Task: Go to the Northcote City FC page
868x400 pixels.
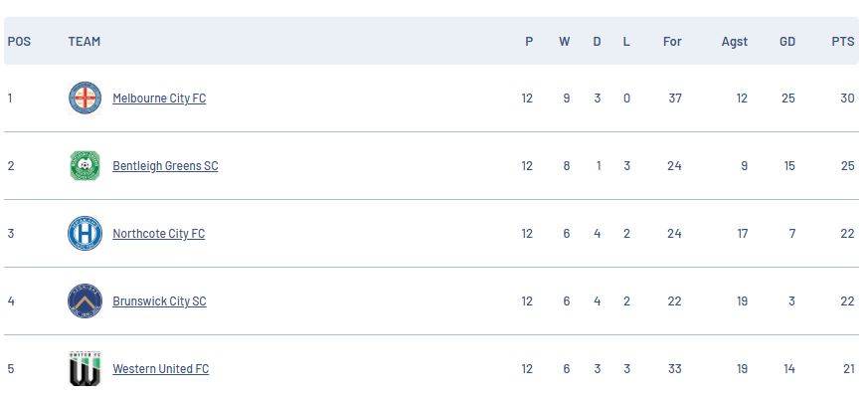Action: 158,234
